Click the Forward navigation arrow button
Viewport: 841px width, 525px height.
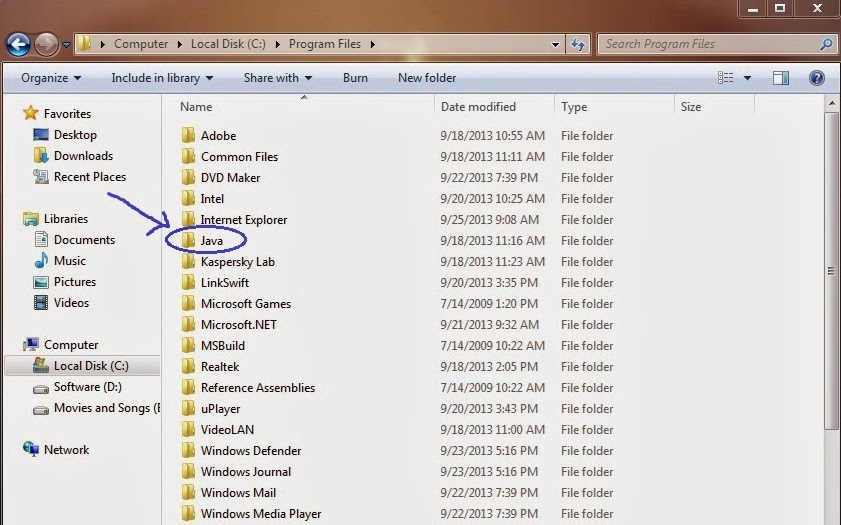coord(47,44)
